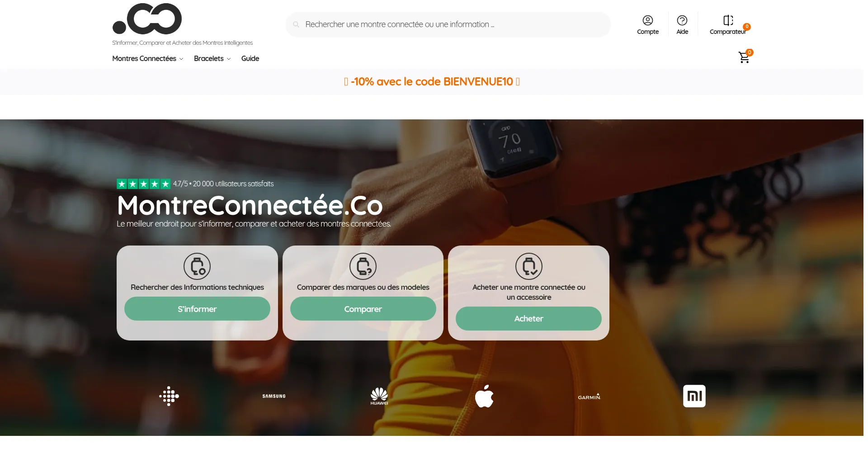Viewport: 868px width, 449px height.
Task: Open the shopping cart icon
Action: (744, 57)
